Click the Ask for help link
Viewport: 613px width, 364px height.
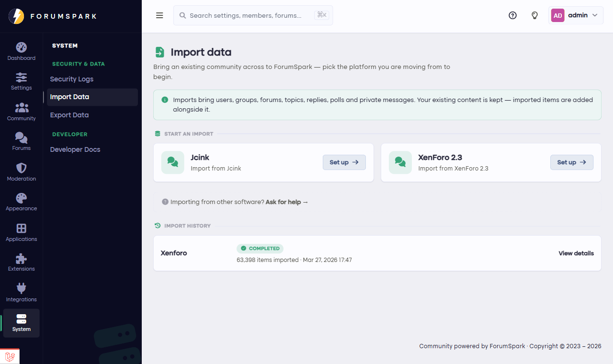pos(287,202)
